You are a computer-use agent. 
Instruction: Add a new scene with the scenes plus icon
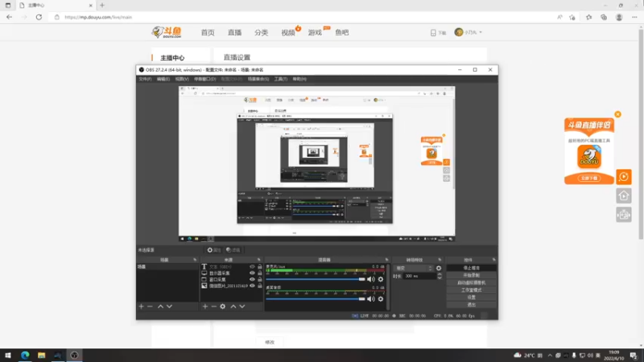point(142,306)
